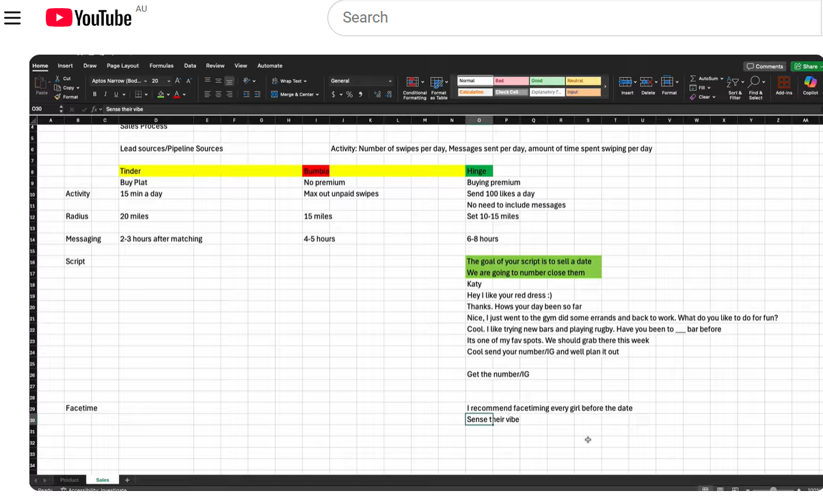This screenshot has width=823, height=504.
Task: Click the Paste clipboard icon
Action: point(42,83)
